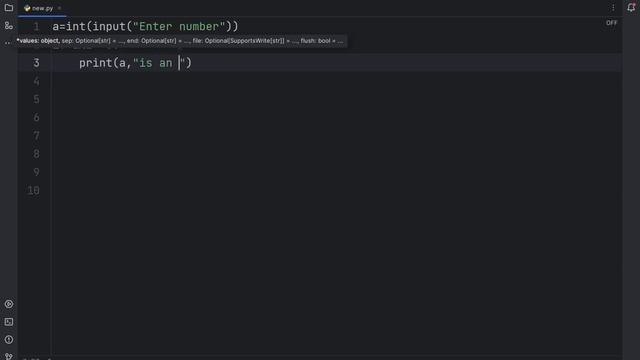Click line number 7 in the gutter
Viewport: 640px width, 360px height.
click(x=36, y=136)
